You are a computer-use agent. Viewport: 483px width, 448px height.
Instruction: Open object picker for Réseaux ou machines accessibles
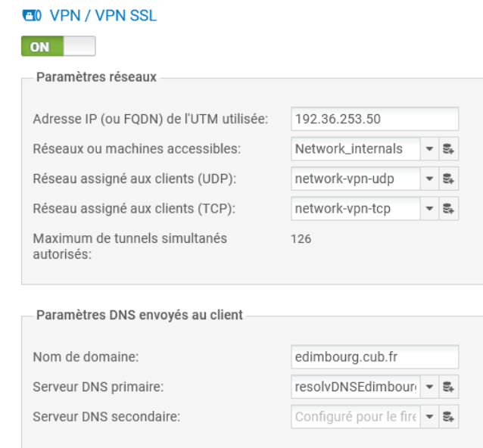450,150
